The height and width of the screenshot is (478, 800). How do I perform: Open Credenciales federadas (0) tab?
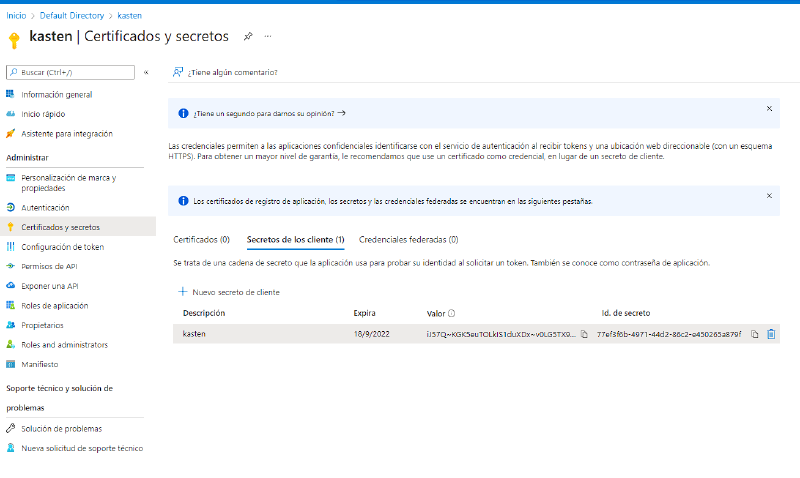click(x=409, y=239)
